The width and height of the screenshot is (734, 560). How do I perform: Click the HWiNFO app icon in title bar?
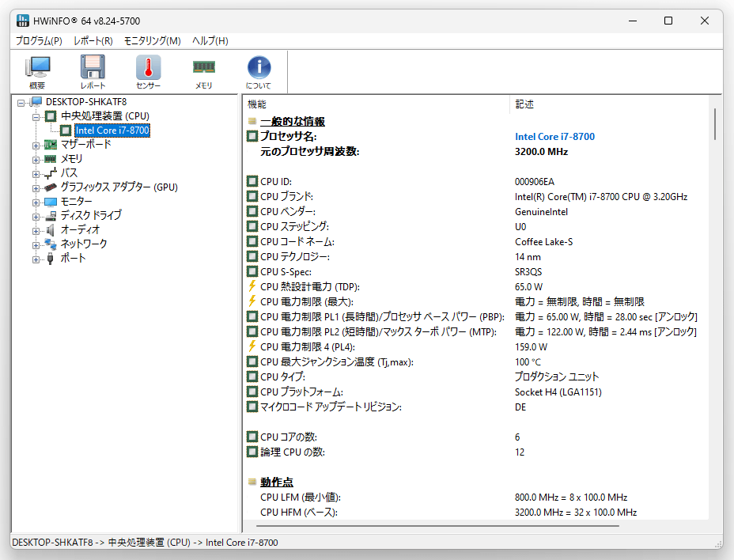pos(22,21)
